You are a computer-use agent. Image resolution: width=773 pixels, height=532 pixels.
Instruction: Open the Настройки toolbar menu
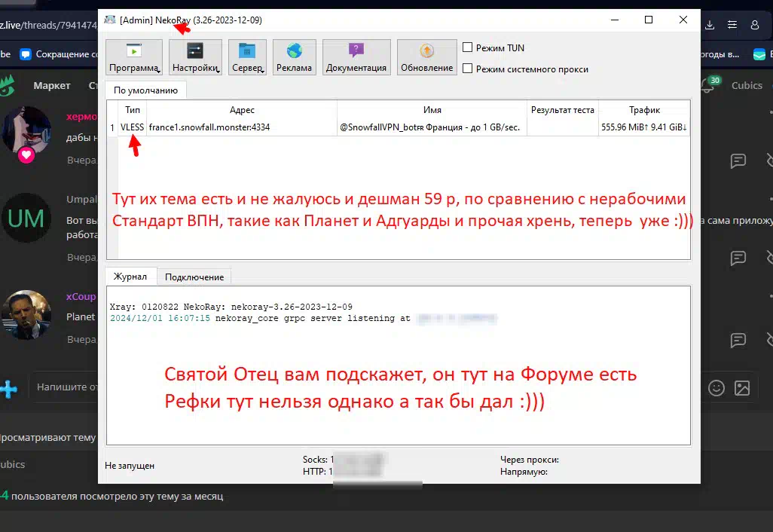tap(195, 57)
